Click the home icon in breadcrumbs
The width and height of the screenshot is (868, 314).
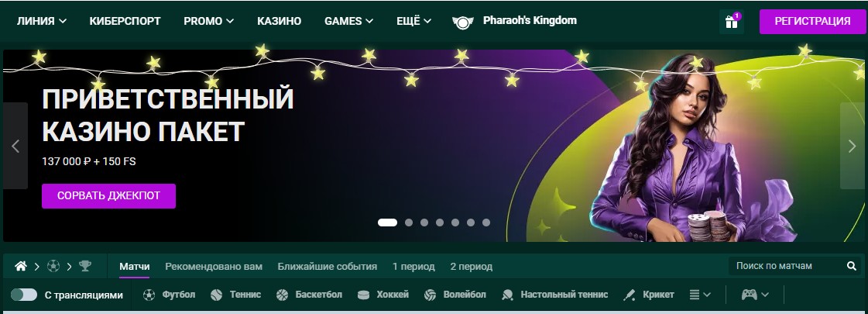[20, 266]
